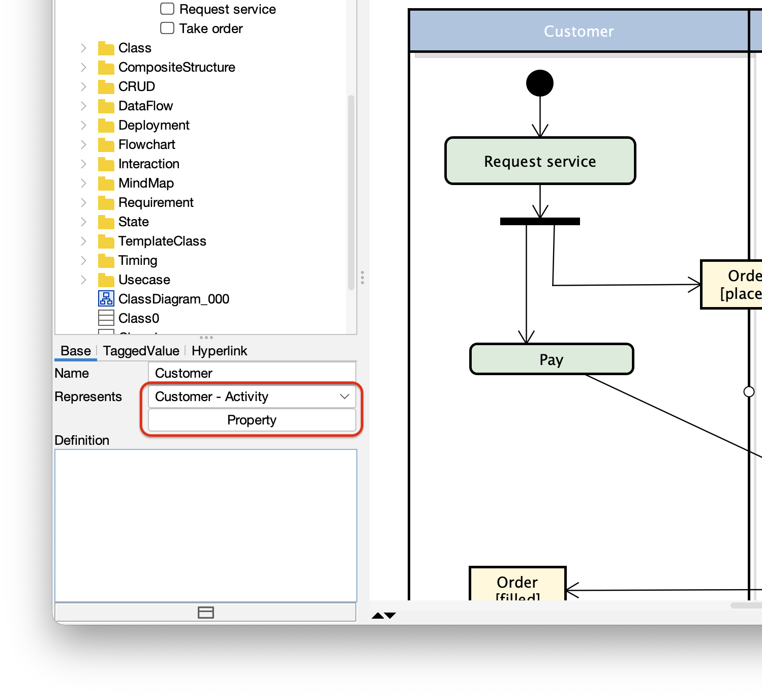Screen dimensions: 762x700
Task: Click inside the Definition text area
Action: (205, 519)
